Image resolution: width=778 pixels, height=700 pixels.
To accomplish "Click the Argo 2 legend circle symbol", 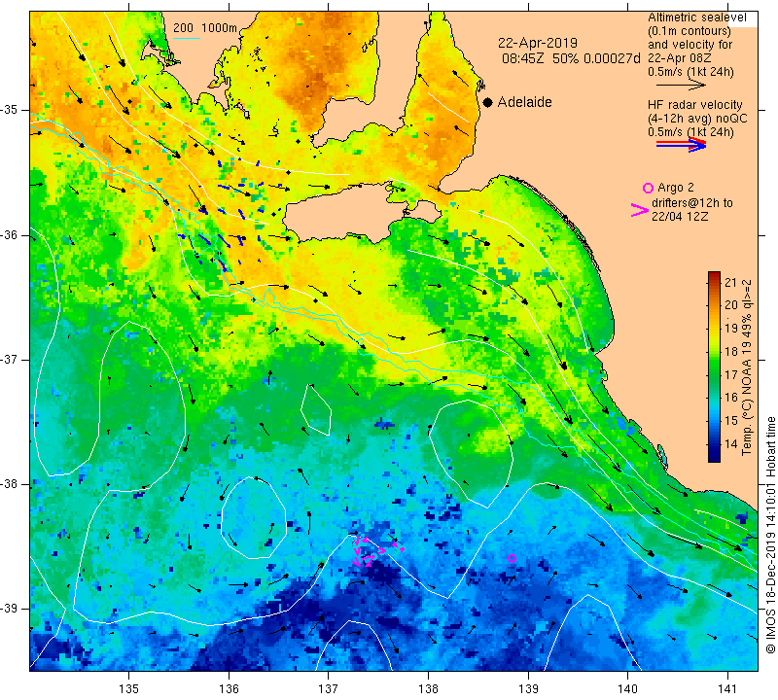I will pyautogui.click(x=648, y=188).
